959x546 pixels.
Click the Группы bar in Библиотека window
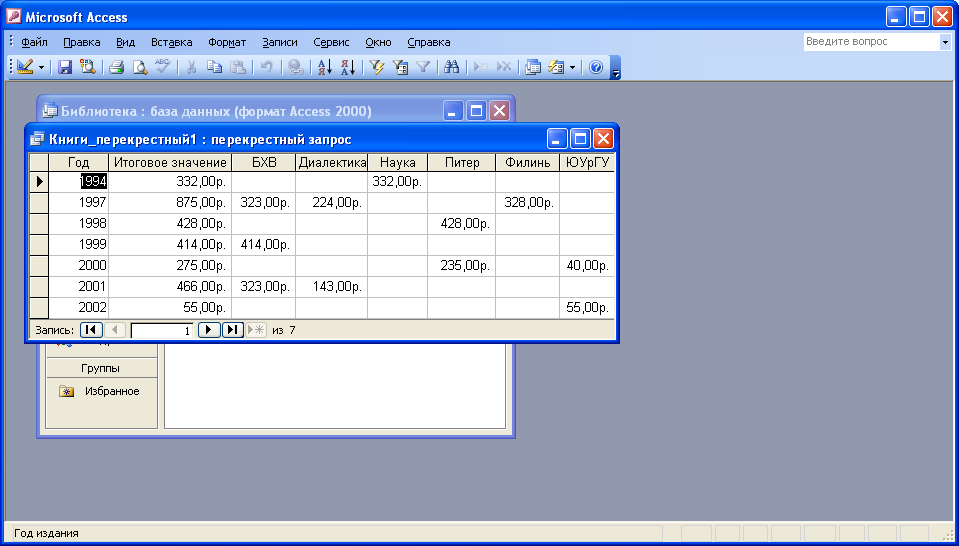102,368
